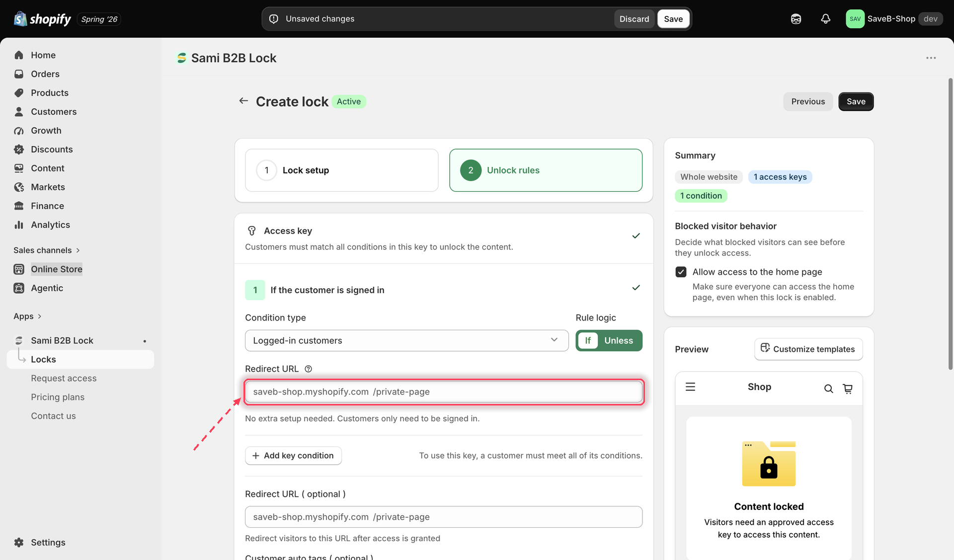Click the Shopify logo
Viewport: 954px width, 560px height.
pyautogui.click(x=43, y=19)
